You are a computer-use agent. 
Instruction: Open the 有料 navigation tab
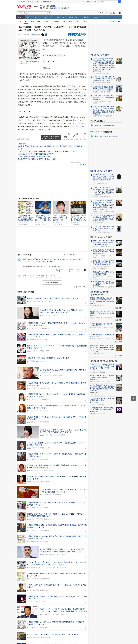pos(95,17)
